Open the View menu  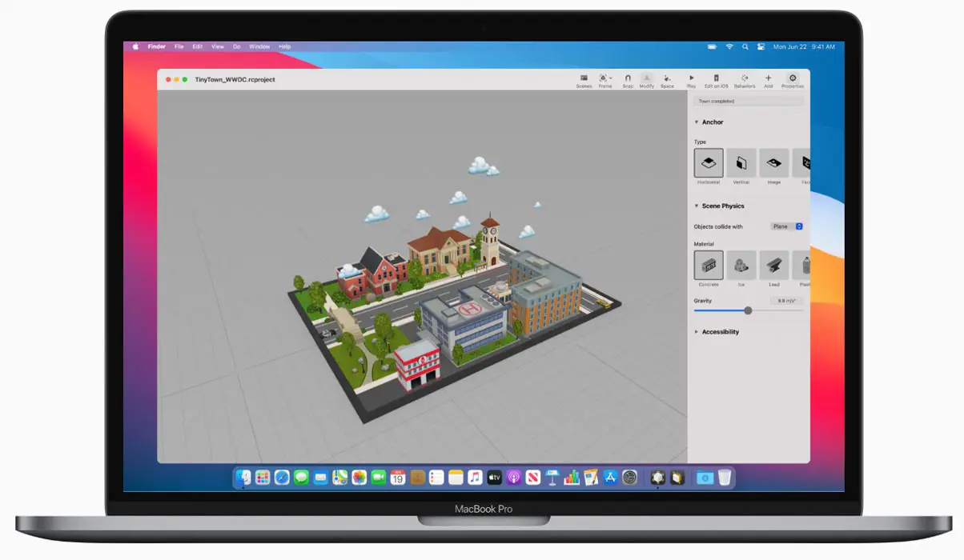click(218, 47)
